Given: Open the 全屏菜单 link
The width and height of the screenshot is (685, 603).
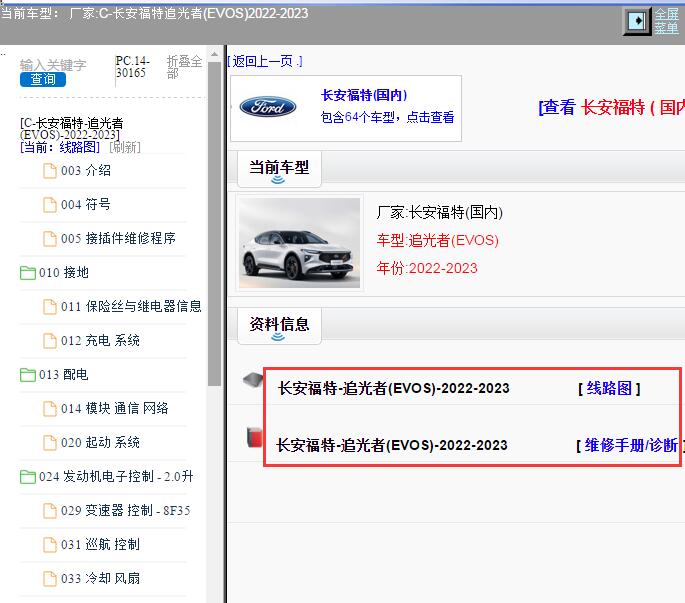Looking at the screenshot, I should [x=667, y=21].
